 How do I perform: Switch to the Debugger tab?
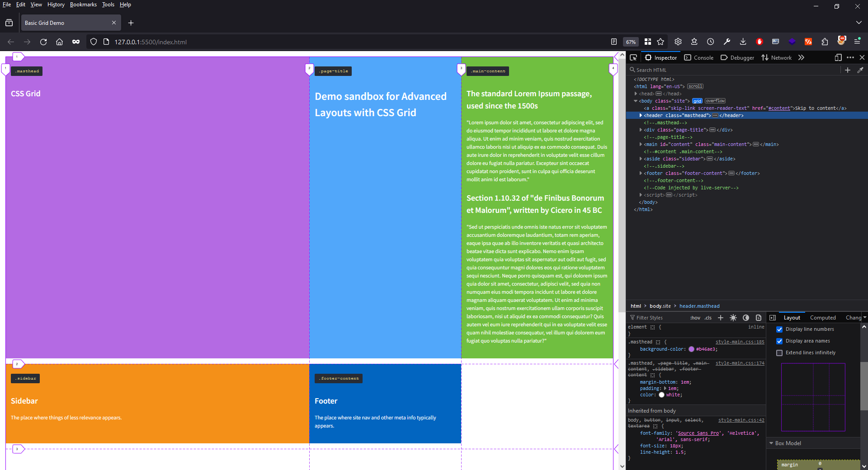[737, 57]
